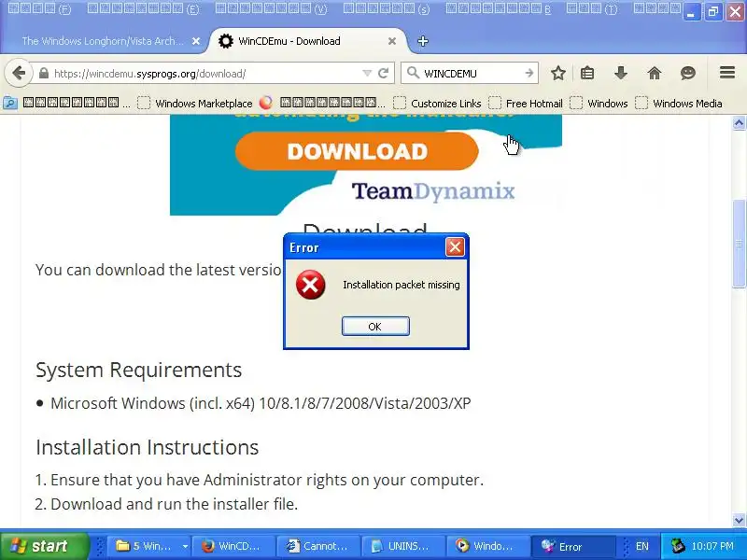Go back with the browser back arrow
Viewport: 747px width, 560px height.
pos(19,74)
